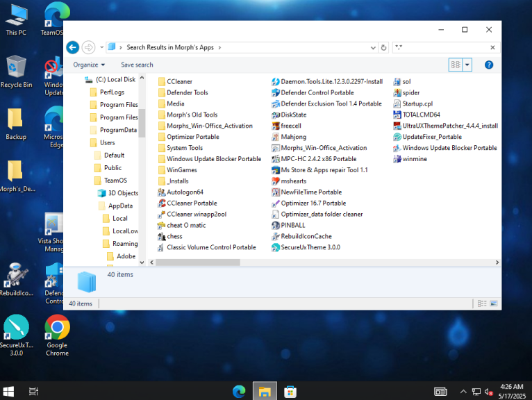
Task: Select (C:) Local Disk in tree
Action: tap(110, 79)
